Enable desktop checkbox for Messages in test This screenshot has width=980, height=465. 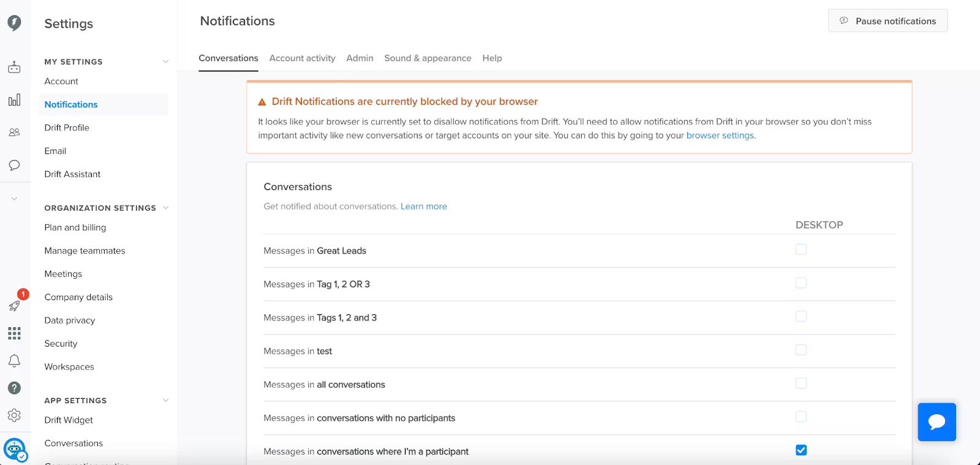tap(801, 350)
